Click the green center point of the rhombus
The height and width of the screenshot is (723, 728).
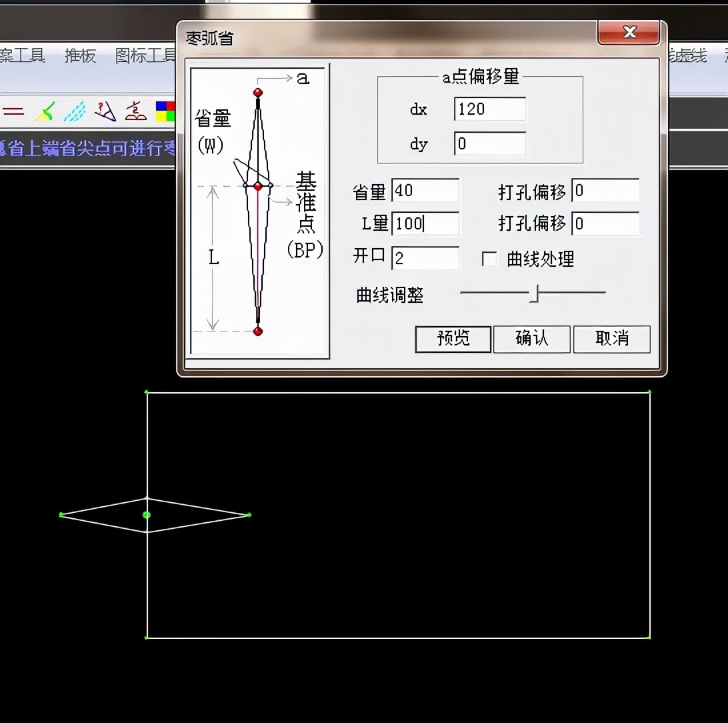(x=147, y=514)
